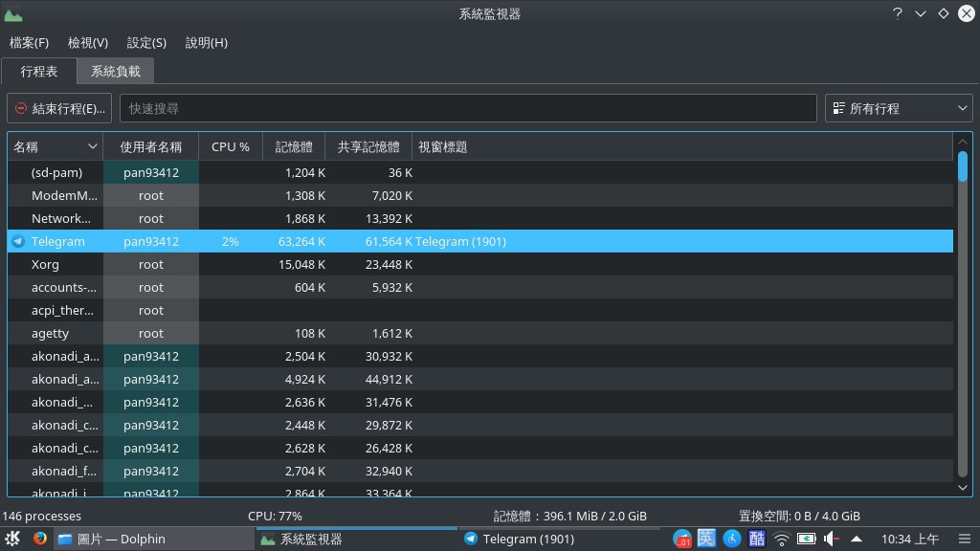Open the KDE application launcher
This screenshot has width=980, height=551.
pyautogui.click(x=11, y=539)
